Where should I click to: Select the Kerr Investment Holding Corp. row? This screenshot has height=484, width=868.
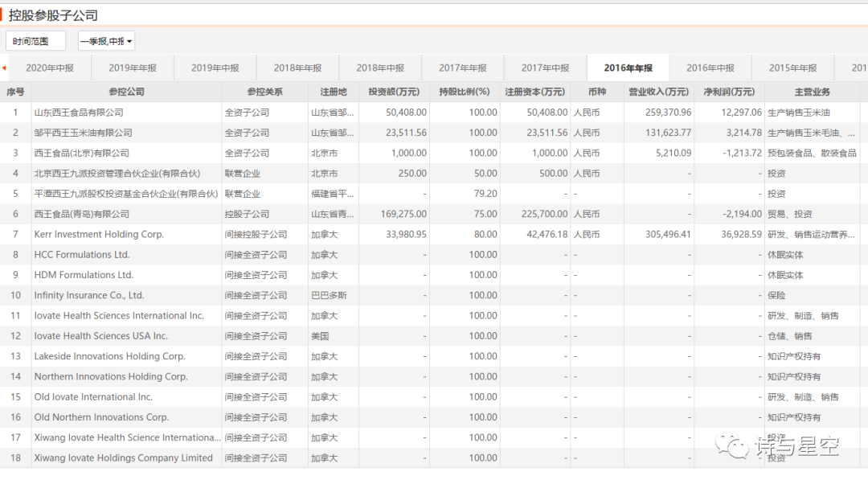99,235
